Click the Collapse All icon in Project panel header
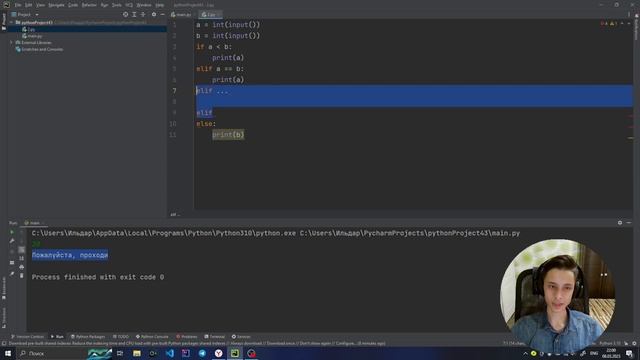The height and width of the screenshot is (360, 640). coord(143,14)
